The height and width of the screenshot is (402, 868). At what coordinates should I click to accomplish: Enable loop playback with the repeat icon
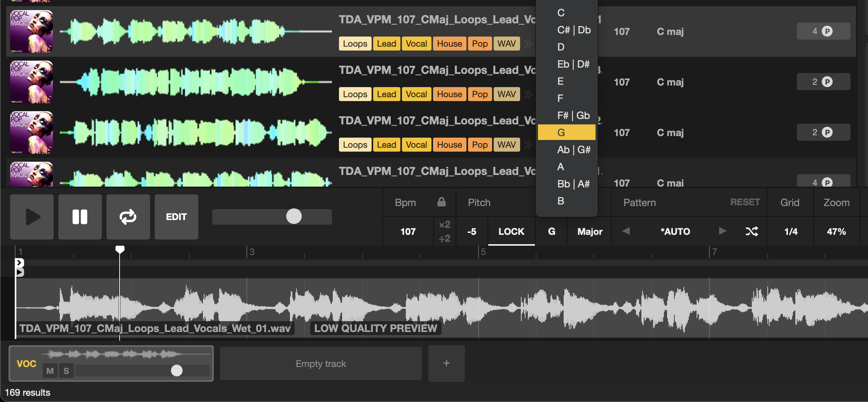128,217
